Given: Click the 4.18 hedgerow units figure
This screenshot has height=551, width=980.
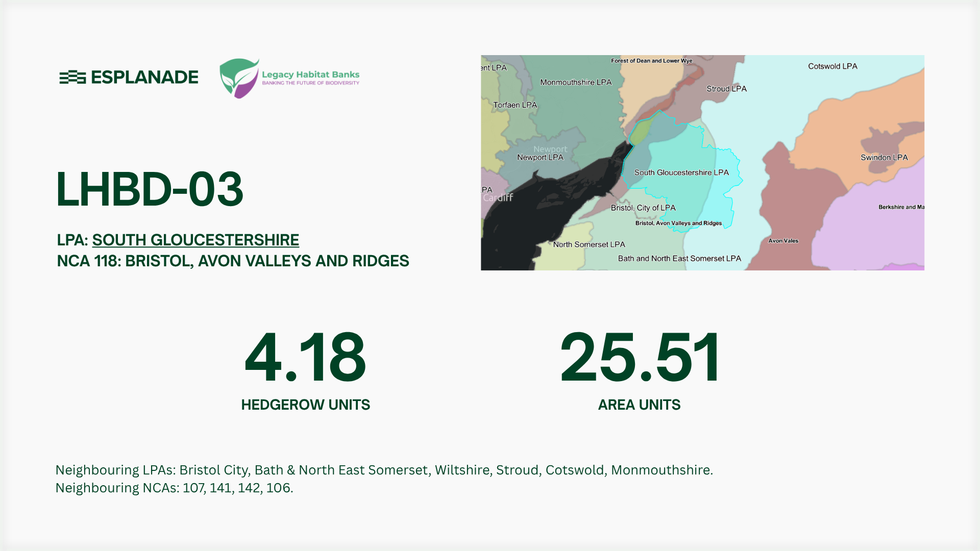Looking at the screenshot, I should click(x=305, y=357).
